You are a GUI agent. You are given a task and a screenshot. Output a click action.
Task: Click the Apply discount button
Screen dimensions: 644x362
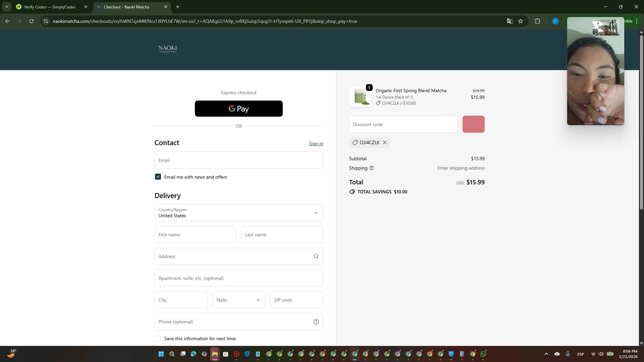pyautogui.click(x=474, y=124)
